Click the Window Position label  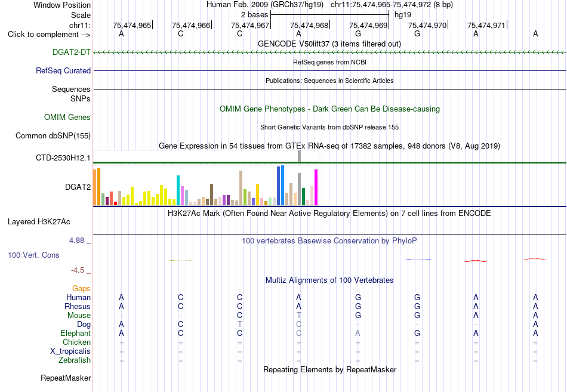pyautogui.click(x=62, y=5)
